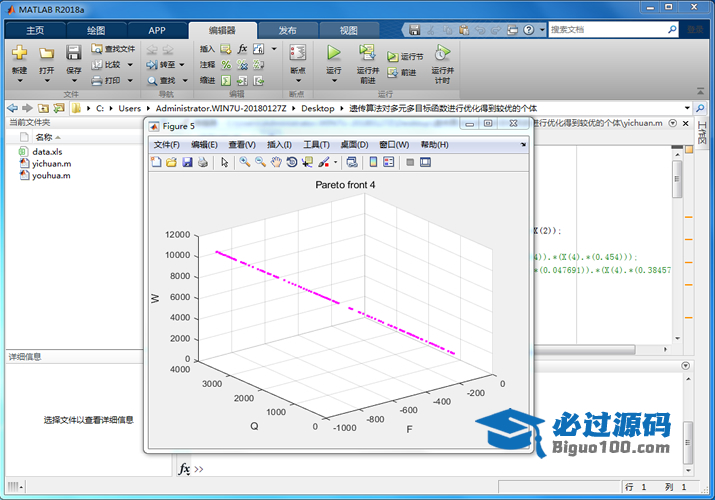Click the green Run button in the ribbon
The height and width of the screenshot is (500, 715).
click(334, 53)
